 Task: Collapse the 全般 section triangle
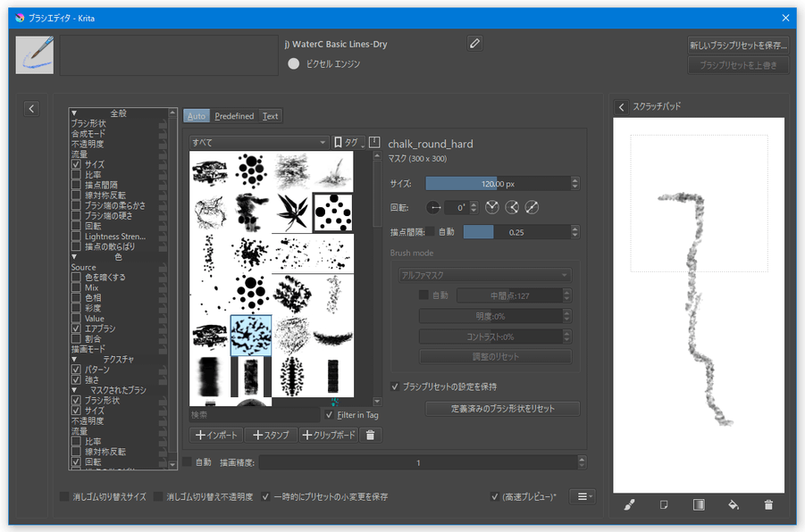[x=74, y=112]
